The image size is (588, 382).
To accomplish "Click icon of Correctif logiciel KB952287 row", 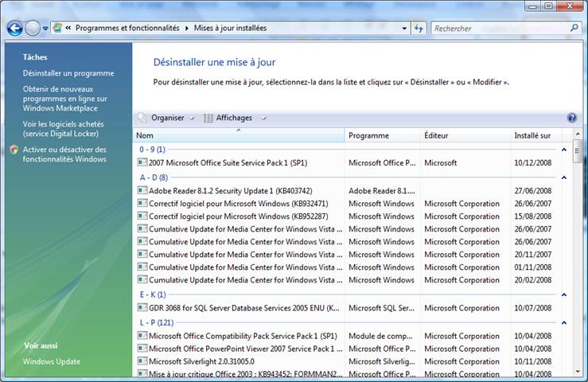I will pyautogui.click(x=142, y=216).
